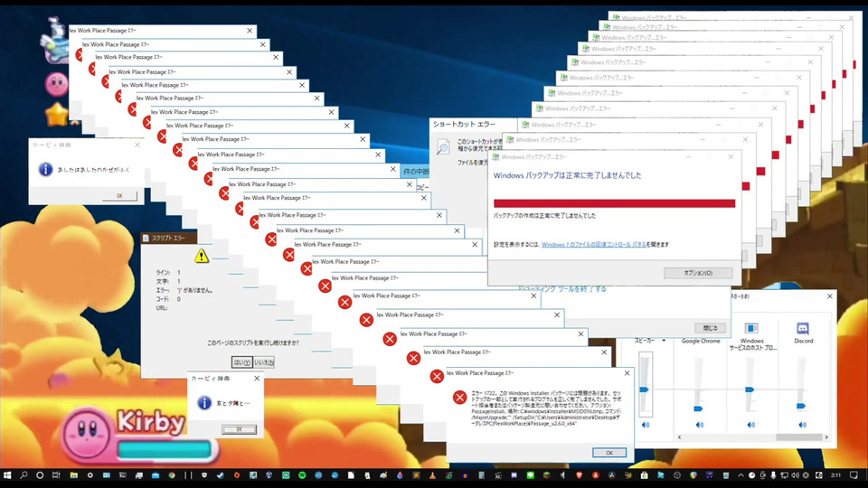Open taskbar search magnifier

24,475
